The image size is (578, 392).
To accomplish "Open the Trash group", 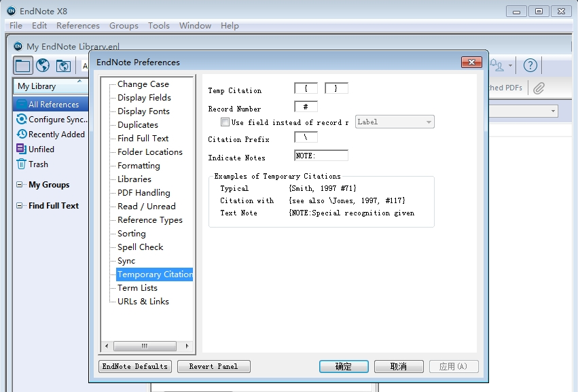I will (x=32, y=164).
